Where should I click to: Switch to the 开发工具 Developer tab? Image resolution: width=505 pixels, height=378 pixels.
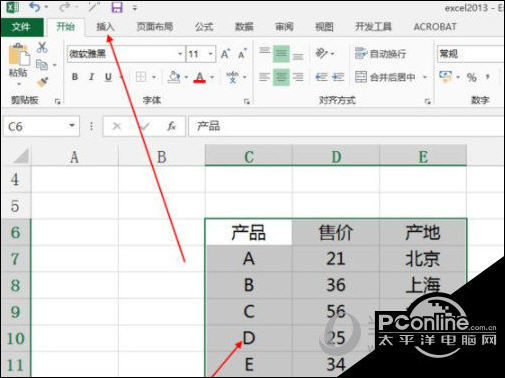point(373,26)
